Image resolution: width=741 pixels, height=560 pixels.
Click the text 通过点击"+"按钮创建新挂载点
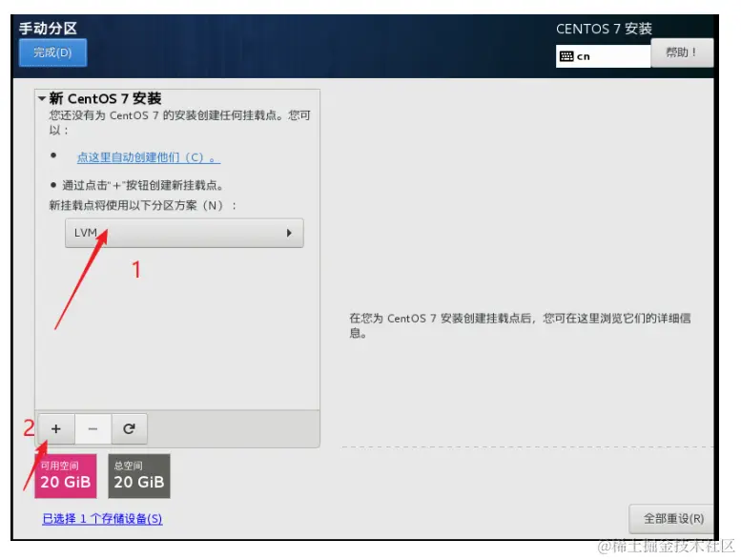(x=142, y=185)
